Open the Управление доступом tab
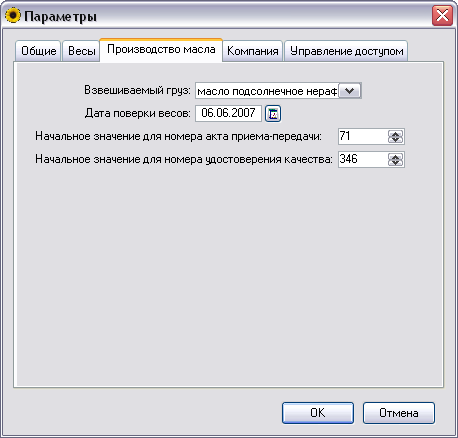This screenshot has height=438, width=458. tap(346, 51)
